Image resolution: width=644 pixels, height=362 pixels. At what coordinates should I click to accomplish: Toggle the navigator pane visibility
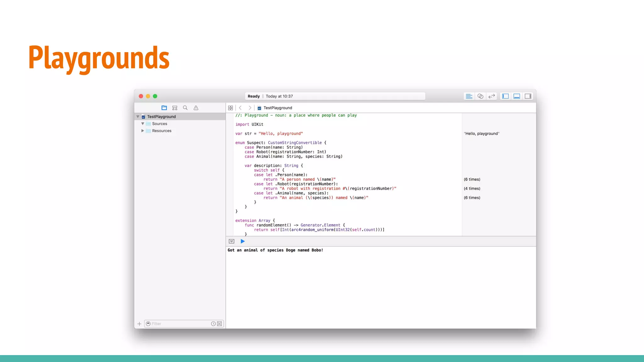click(505, 96)
